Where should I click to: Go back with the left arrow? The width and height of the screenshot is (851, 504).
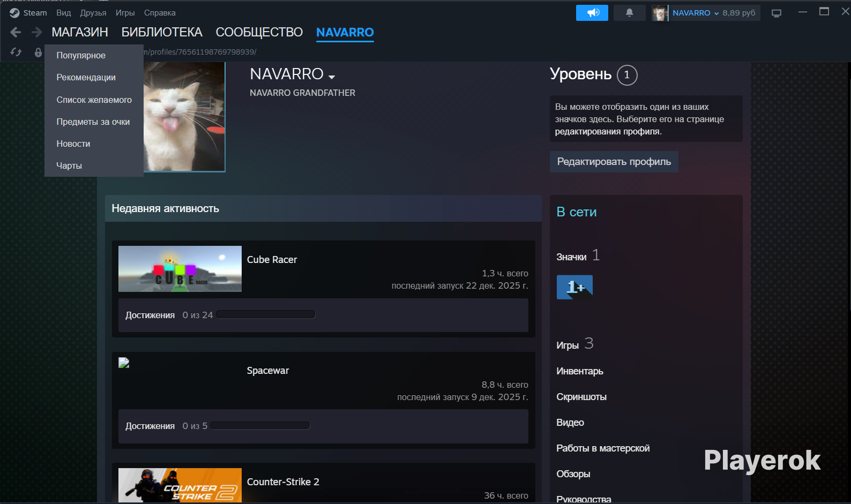[x=16, y=32]
